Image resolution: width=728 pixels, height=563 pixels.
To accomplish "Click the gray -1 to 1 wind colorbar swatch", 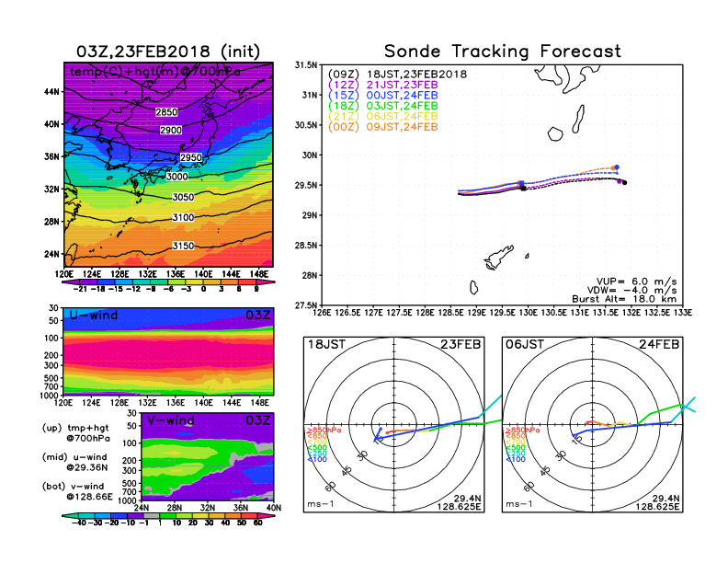I will (151, 515).
